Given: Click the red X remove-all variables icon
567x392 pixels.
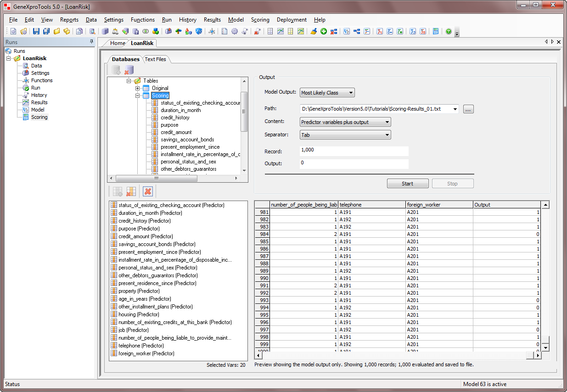Looking at the screenshot, I should point(147,191).
